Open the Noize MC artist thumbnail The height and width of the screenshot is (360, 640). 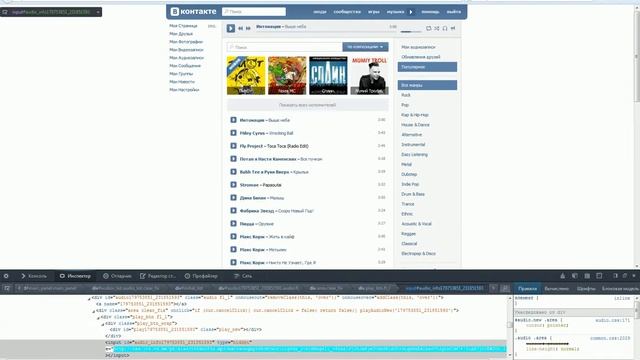click(287, 76)
